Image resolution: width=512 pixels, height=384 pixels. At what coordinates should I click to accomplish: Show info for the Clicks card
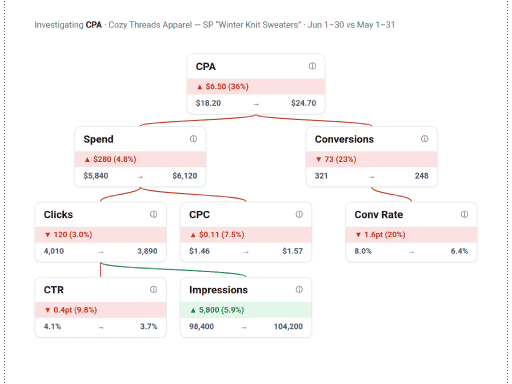(153, 214)
